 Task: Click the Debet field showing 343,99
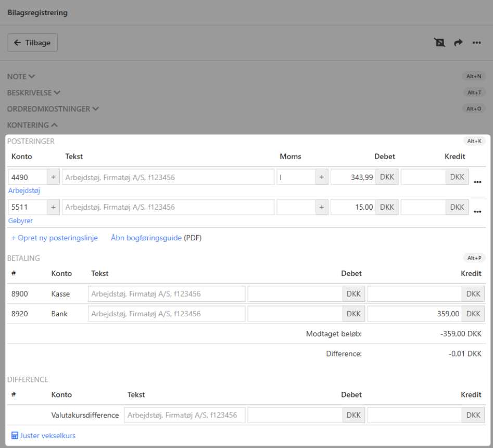[353, 177]
